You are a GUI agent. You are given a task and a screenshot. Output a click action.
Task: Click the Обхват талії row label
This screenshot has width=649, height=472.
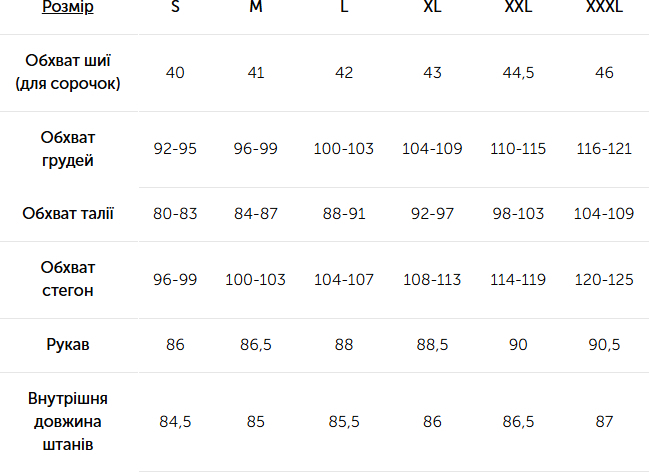click(x=68, y=214)
